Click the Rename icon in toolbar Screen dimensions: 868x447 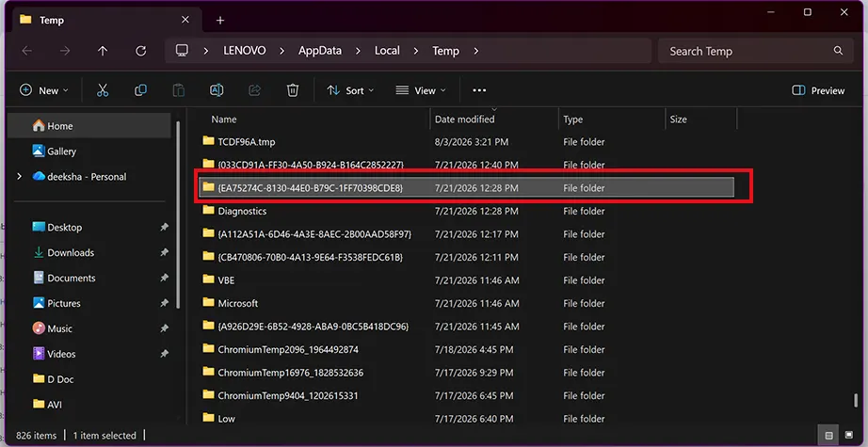pos(217,90)
